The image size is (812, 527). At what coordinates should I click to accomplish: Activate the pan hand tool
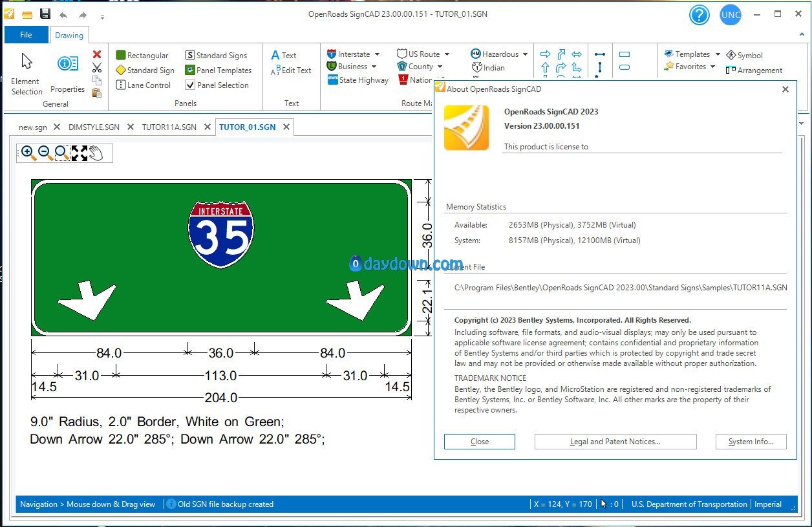coord(96,153)
